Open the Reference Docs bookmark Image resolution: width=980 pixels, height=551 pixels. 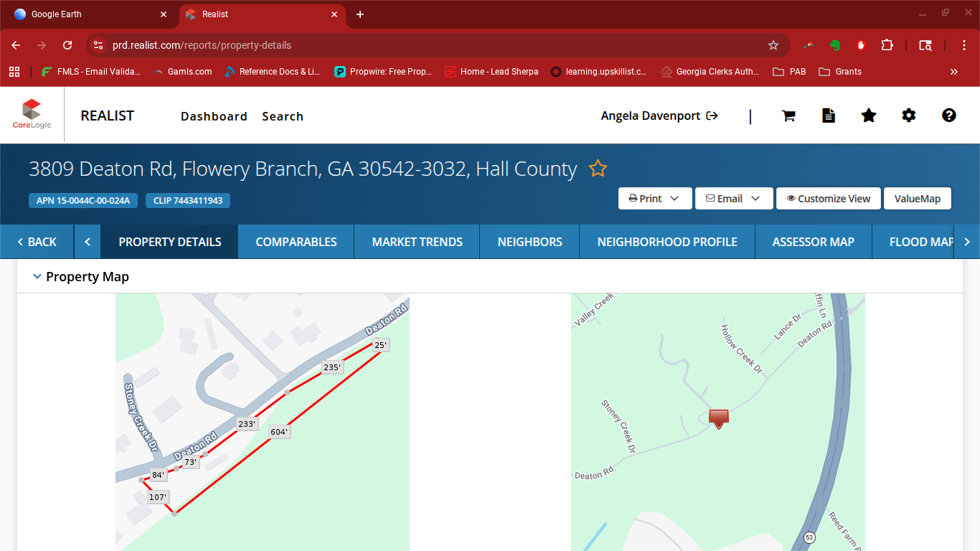click(x=272, y=72)
